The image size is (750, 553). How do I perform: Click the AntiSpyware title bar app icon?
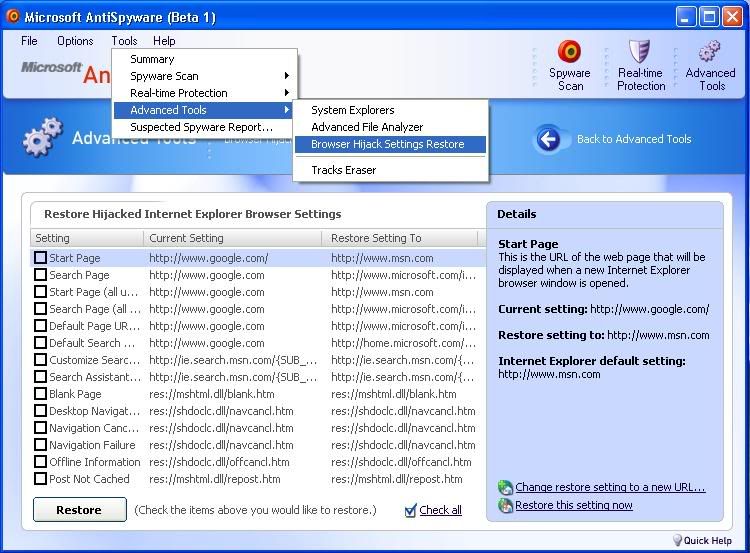13,16
